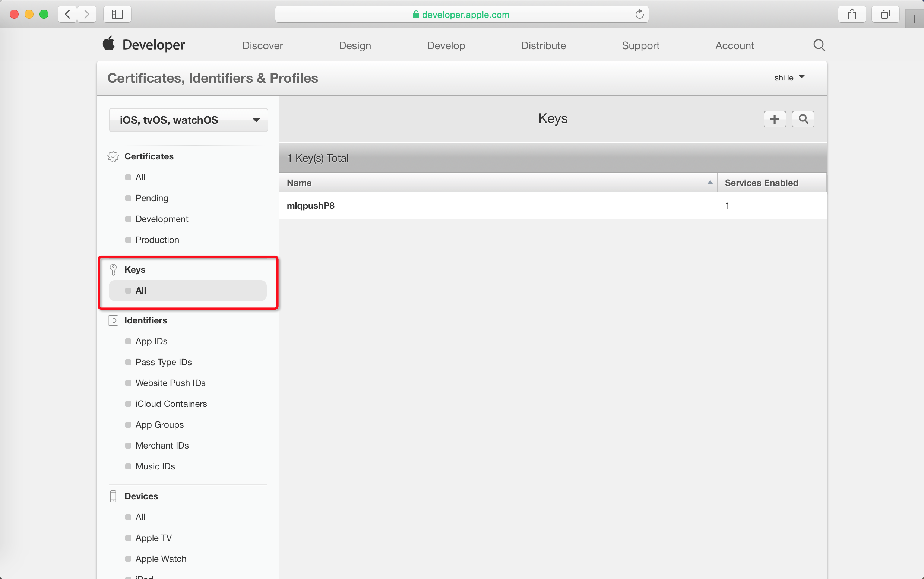This screenshot has height=579, width=924.
Task: Select the mlqpushP8 key row
Action: (x=553, y=206)
